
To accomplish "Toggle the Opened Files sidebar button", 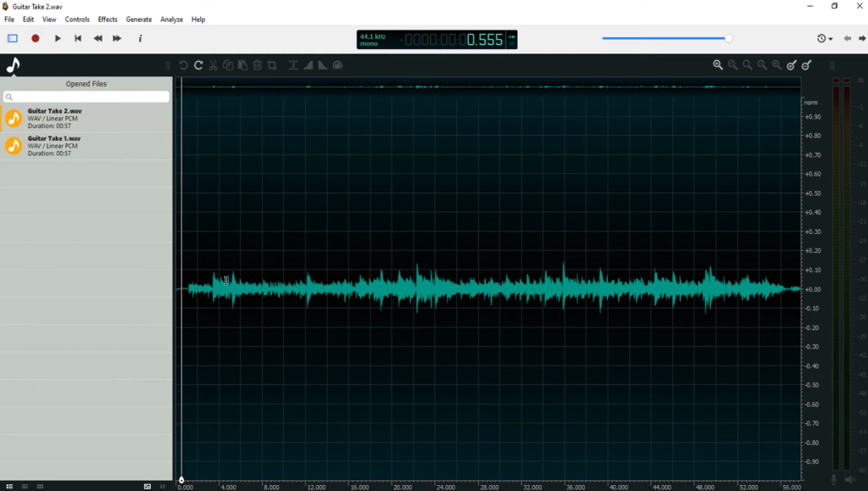I will [12, 38].
